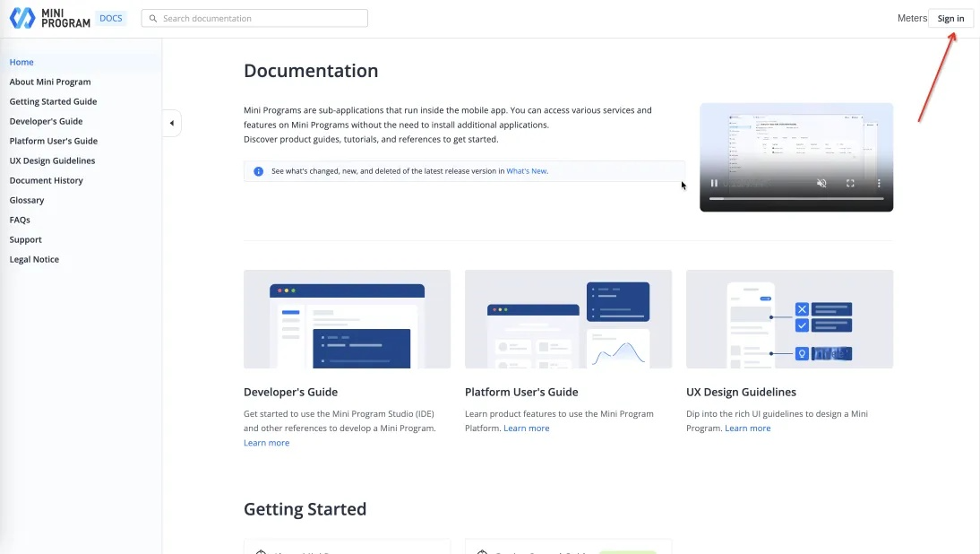The height and width of the screenshot is (554, 980).
Task: Open the video more options menu
Action: [x=878, y=183]
